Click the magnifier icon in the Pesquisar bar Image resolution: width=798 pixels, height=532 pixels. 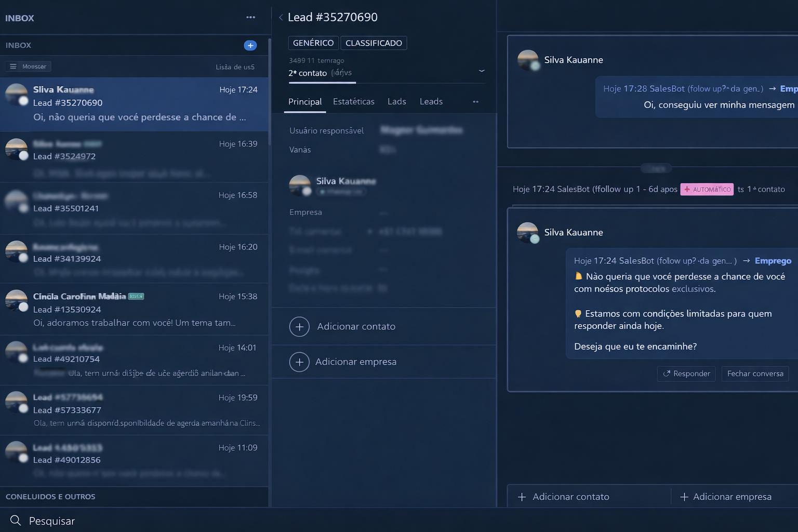click(x=15, y=520)
